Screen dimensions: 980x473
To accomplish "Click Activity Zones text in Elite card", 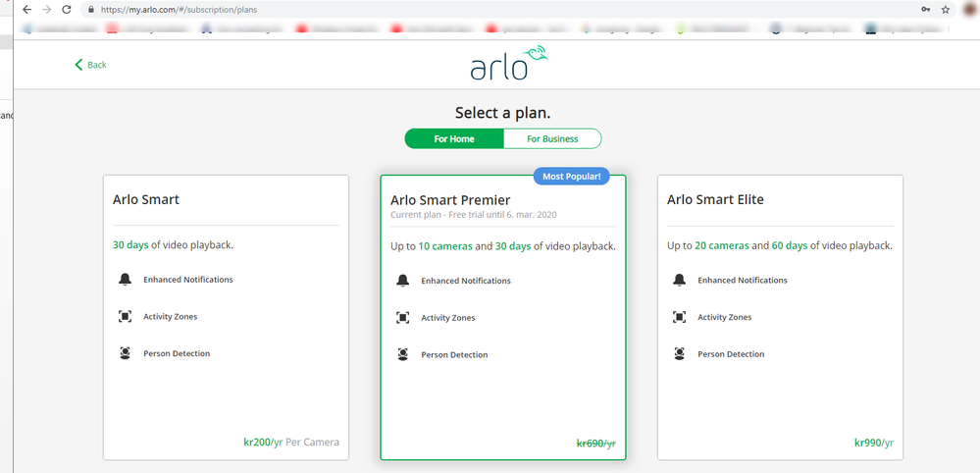I will 725,317.
